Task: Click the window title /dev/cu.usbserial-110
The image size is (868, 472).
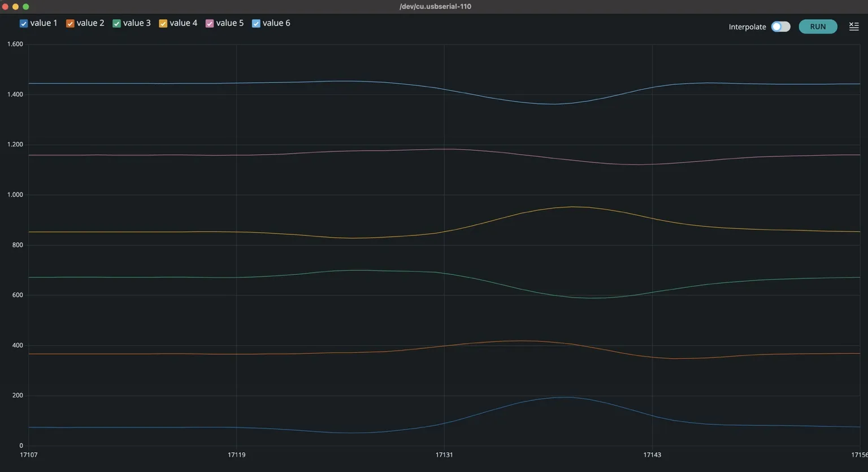Action: pyautogui.click(x=435, y=7)
